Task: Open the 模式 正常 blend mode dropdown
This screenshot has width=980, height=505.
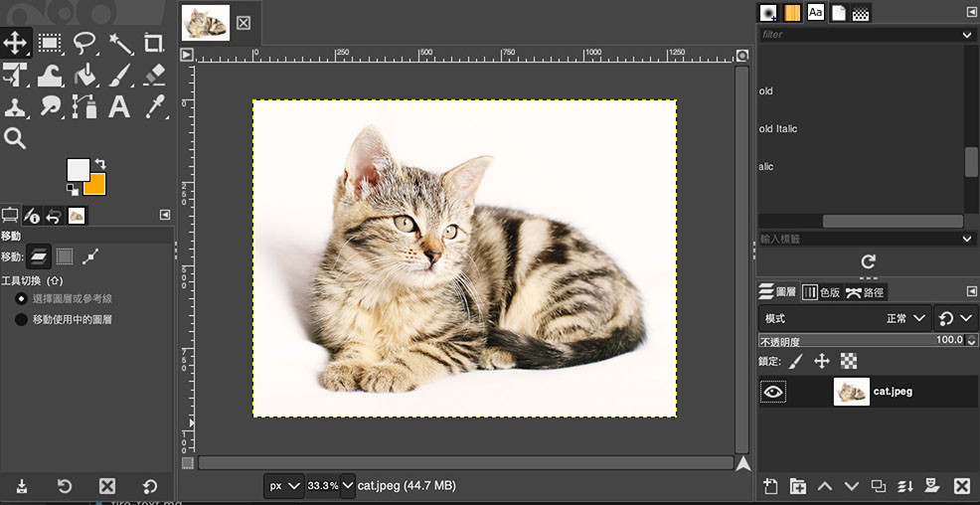Action: pos(845,319)
